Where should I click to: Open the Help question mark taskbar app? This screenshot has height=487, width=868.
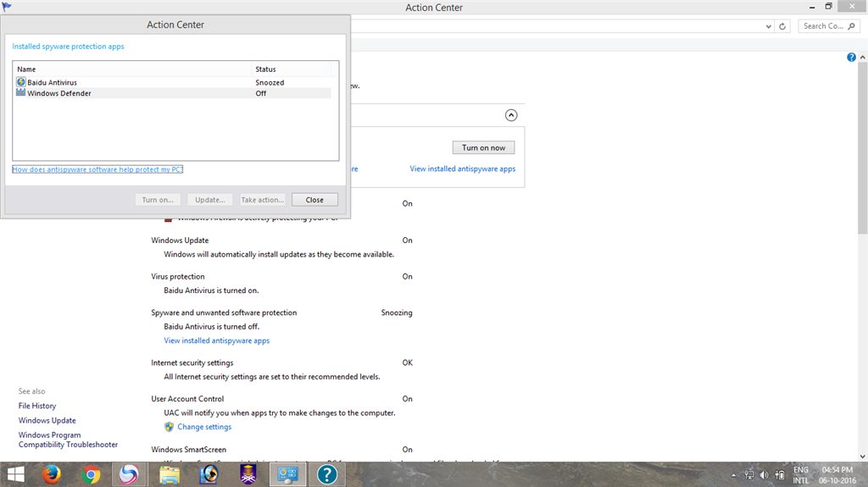(x=327, y=475)
